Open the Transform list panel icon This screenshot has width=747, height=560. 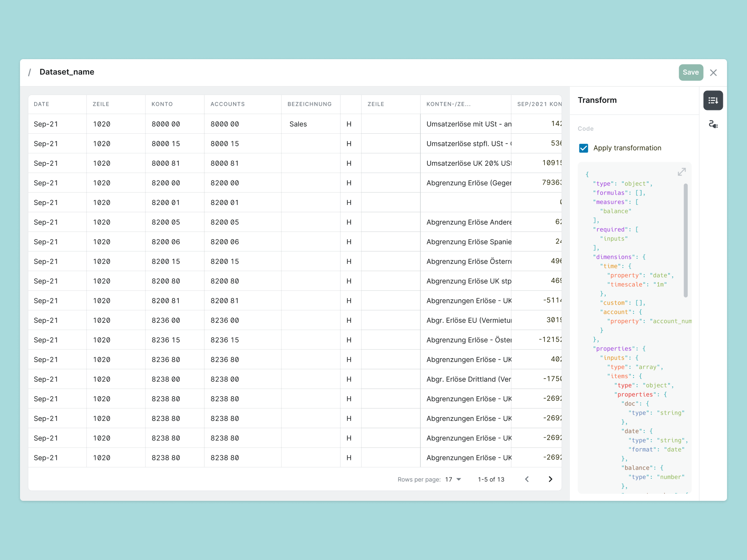pos(713,100)
